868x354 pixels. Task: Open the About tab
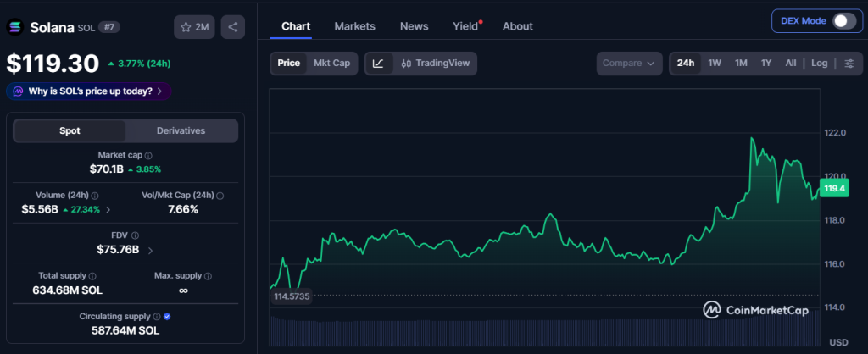tap(518, 26)
